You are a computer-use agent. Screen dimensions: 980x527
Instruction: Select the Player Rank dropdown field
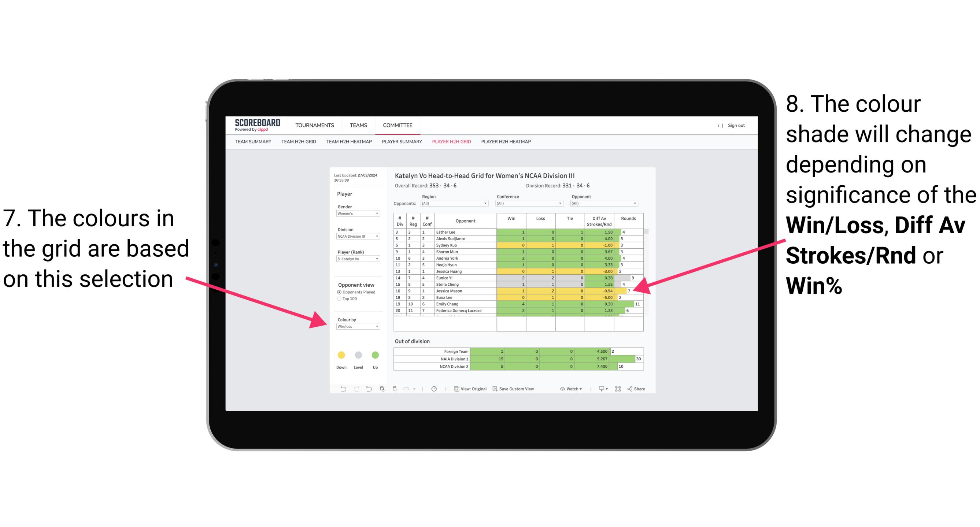coord(357,260)
